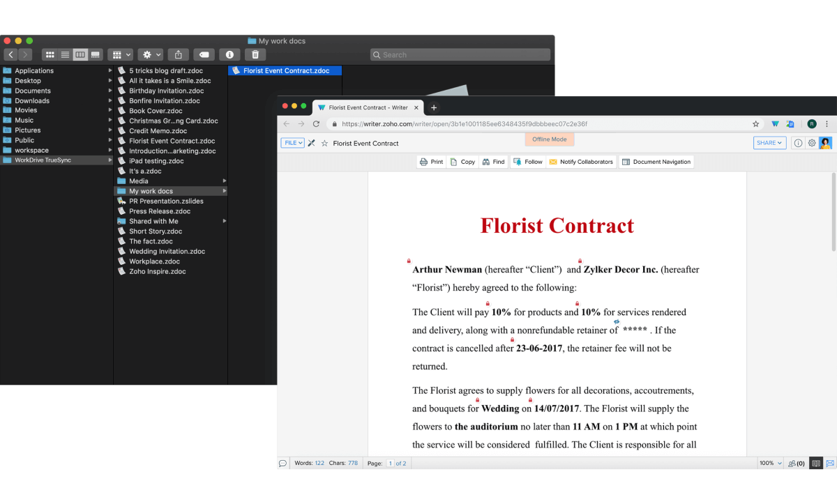Go forward in the Finder window
This screenshot has height=504, width=837.
click(x=26, y=54)
